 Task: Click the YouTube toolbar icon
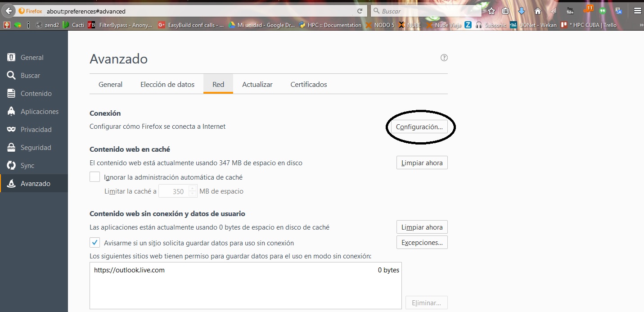tap(570, 11)
